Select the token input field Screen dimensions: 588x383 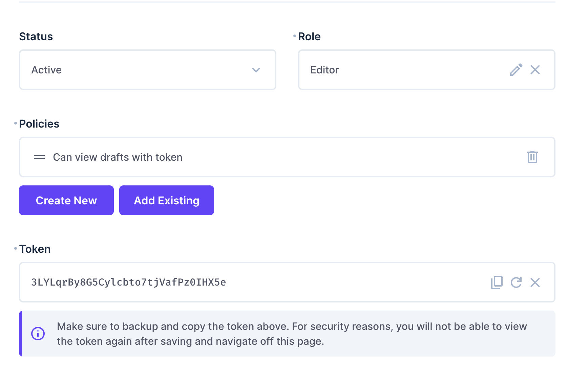pyautogui.click(x=237, y=282)
